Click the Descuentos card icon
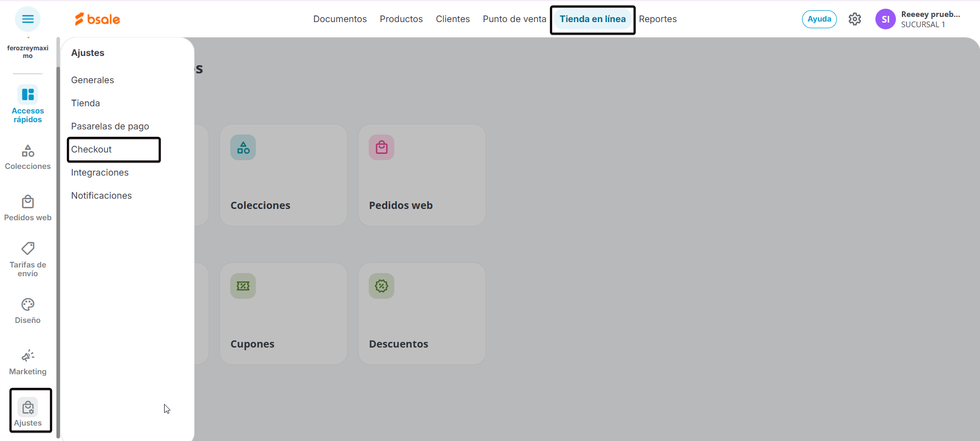This screenshot has width=980, height=441. [382, 286]
